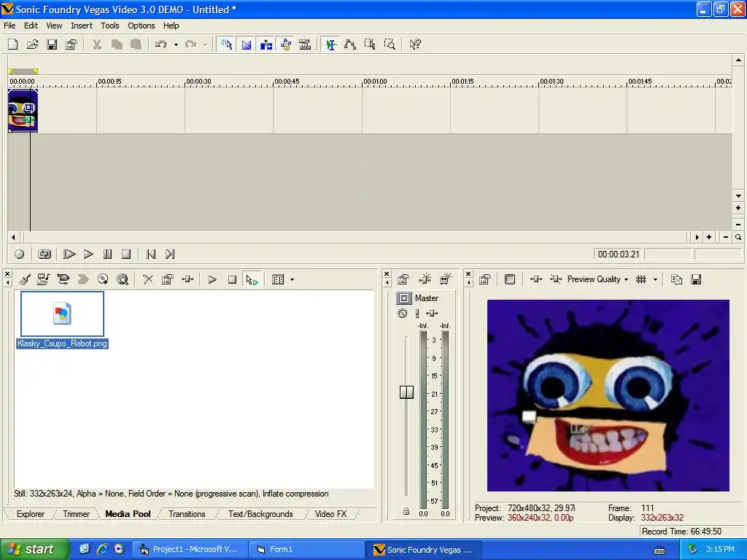Open the Windows start menu
Image resolution: width=747 pixels, height=560 pixels.
(x=34, y=550)
